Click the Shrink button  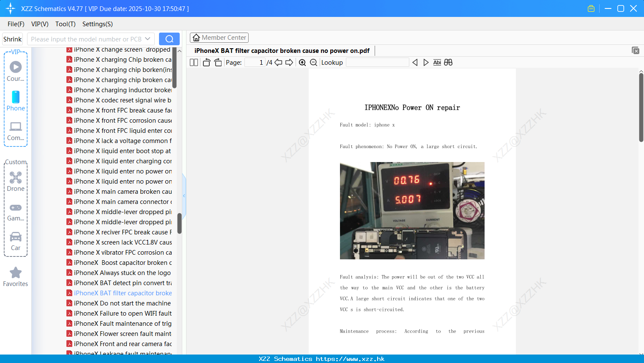13,39
